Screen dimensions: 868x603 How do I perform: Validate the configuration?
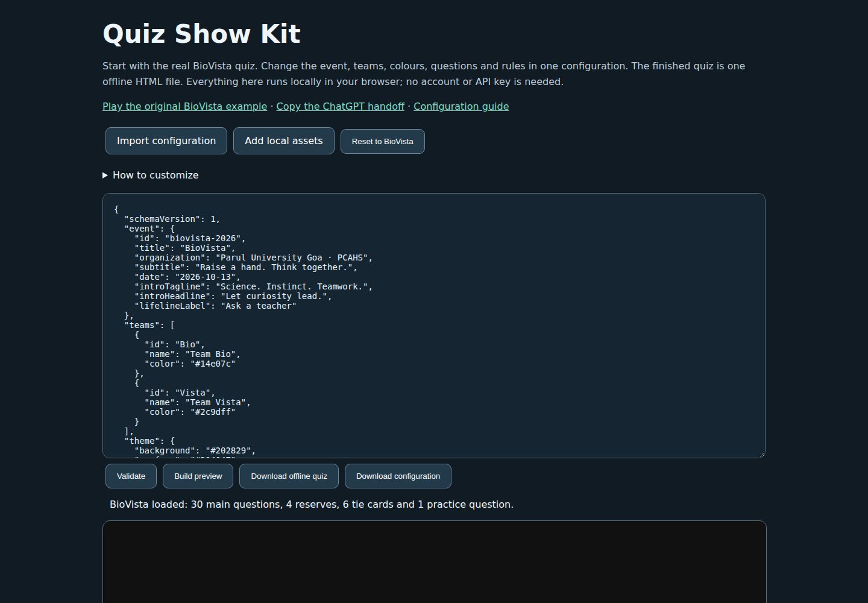point(131,476)
